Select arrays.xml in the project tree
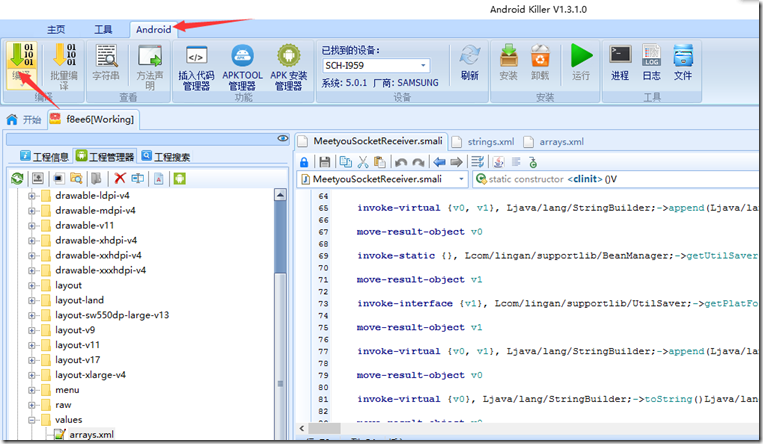Screen dimensions: 763x444 91,434
